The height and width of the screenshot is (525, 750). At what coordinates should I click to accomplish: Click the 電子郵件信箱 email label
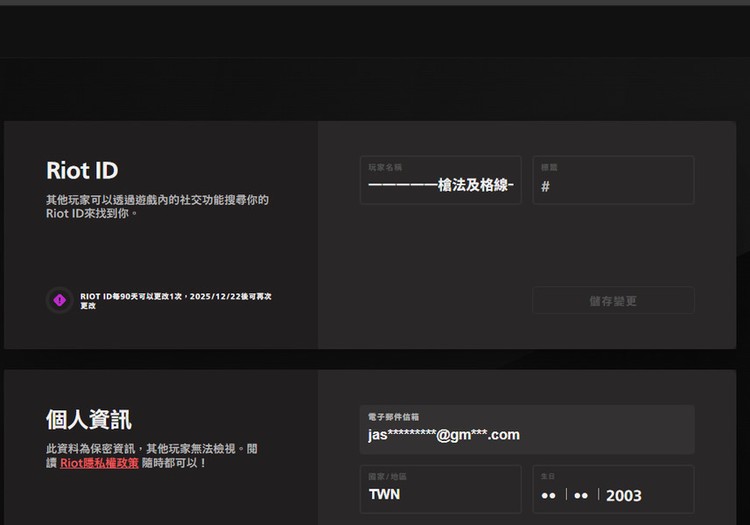393,416
